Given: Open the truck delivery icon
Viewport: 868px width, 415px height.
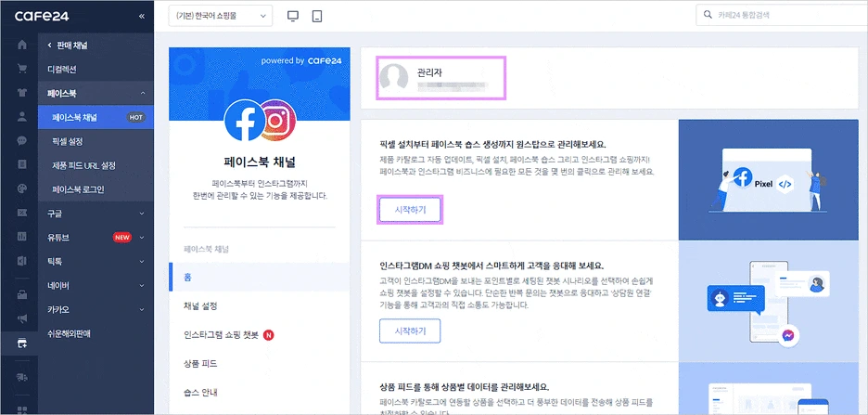Looking at the screenshot, I should pos(22,377).
